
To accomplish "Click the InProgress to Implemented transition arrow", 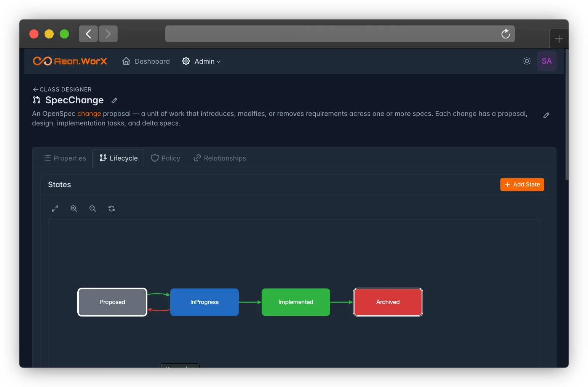I will pos(250,302).
